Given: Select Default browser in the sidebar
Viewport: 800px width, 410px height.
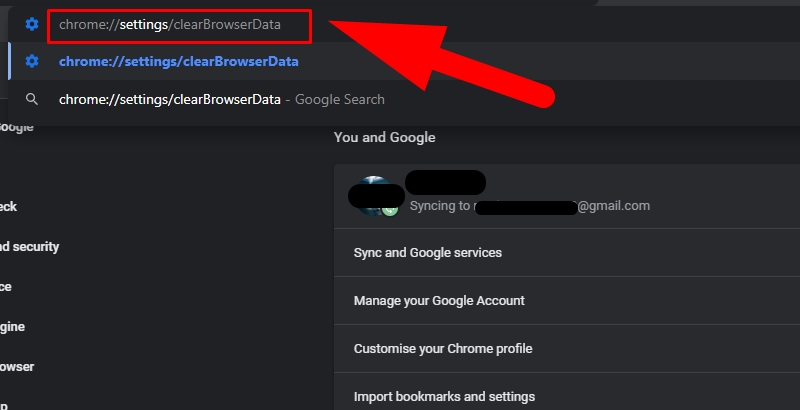Looking at the screenshot, I should tap(17, 367).
